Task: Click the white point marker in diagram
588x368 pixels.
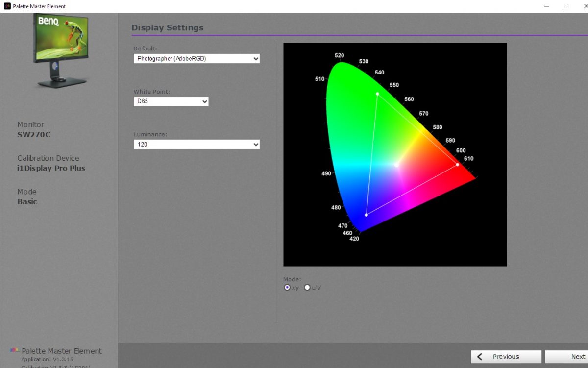Action: [x=396, y=165]
